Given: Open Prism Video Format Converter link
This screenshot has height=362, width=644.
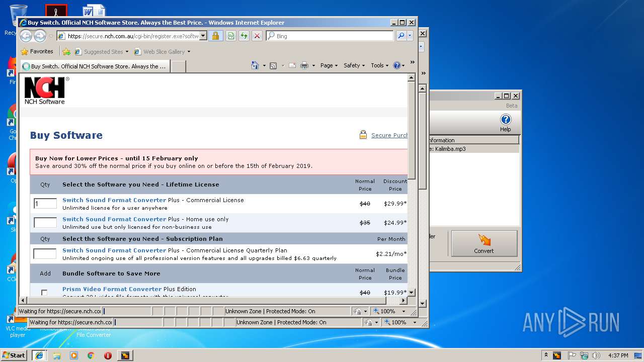Looking at the screenshot, I should [x=112, y=289].
